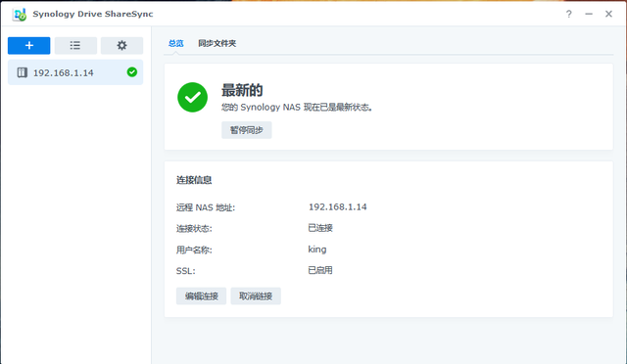
Task: Click the 最新的 status heading
Action: point(242,90)
